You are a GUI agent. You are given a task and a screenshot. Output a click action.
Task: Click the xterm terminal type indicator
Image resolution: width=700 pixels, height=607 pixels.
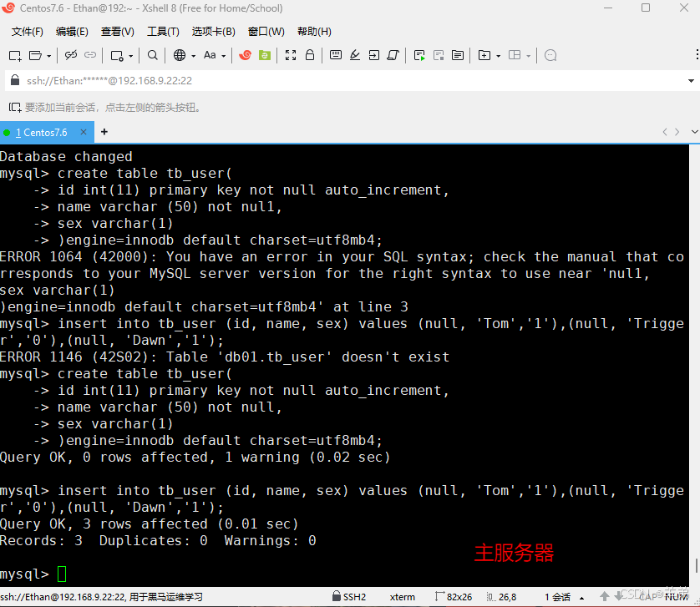(x=403, y=596)
